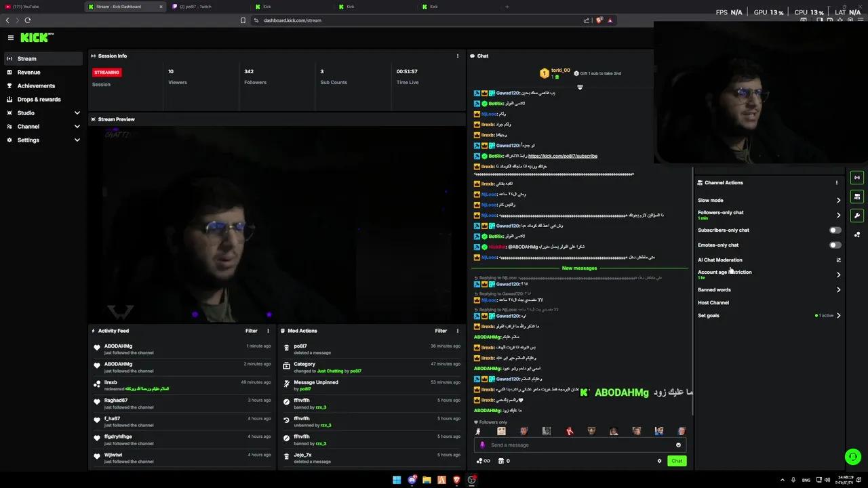868x488 pixels.
Task: Click the Kick logo
Action: [37, 38]
